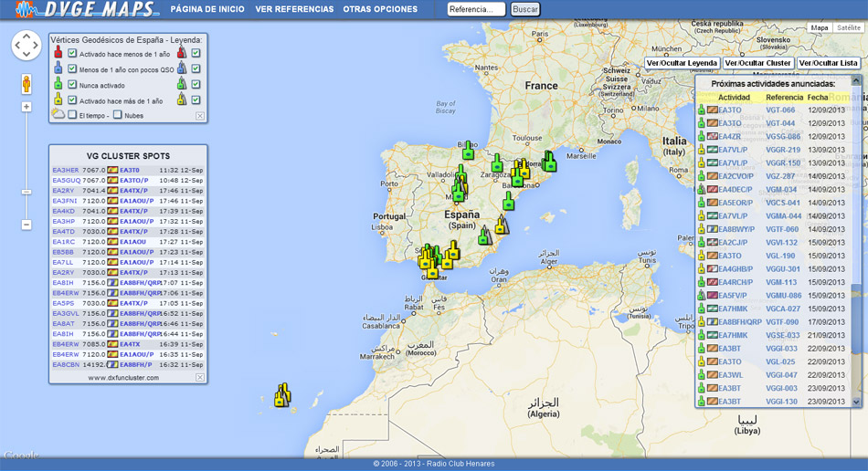Viewport: 868px width, 471px height.
Task: Open reference VGGI-130 link
Action: (781, 402)
